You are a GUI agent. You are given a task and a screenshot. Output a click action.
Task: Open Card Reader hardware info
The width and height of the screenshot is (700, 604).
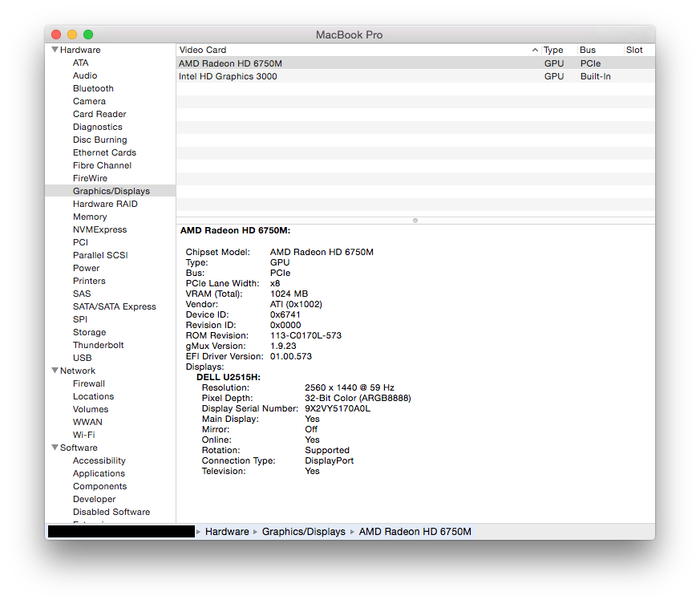coord(99,114)
